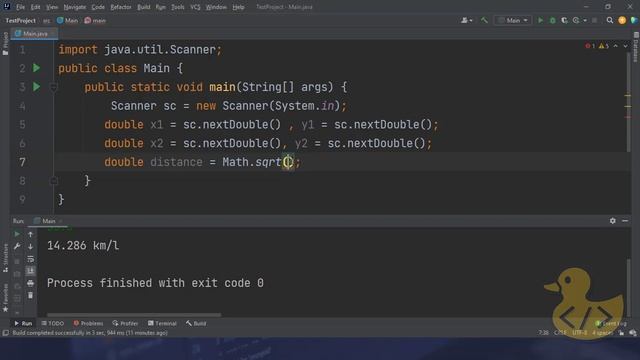Click the wrench settings icon in Run panel
The height and width of the screenshot is (360, 640).
point(17,246)
